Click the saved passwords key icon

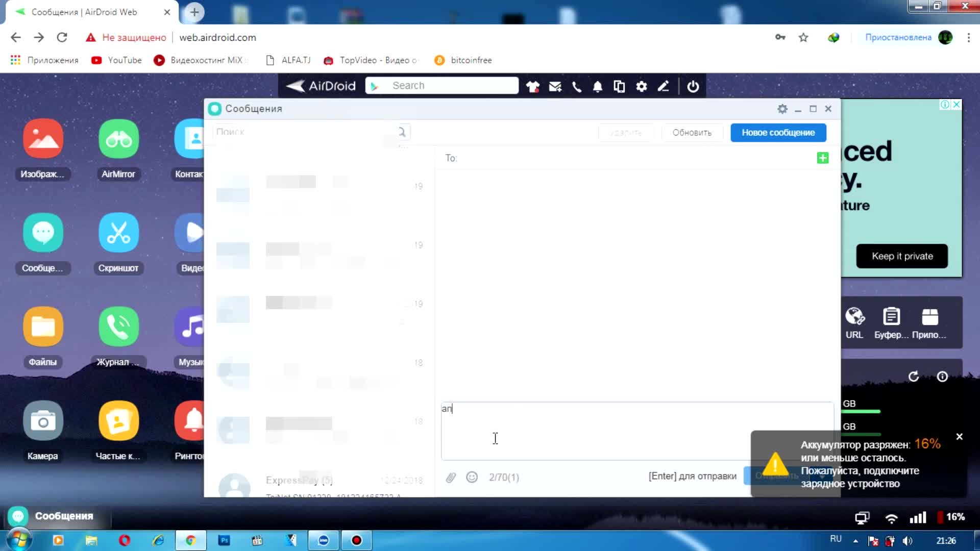780,37
